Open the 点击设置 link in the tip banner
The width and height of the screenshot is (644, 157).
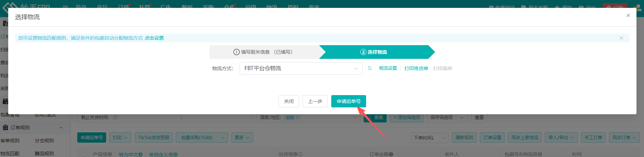click(154, 38)
